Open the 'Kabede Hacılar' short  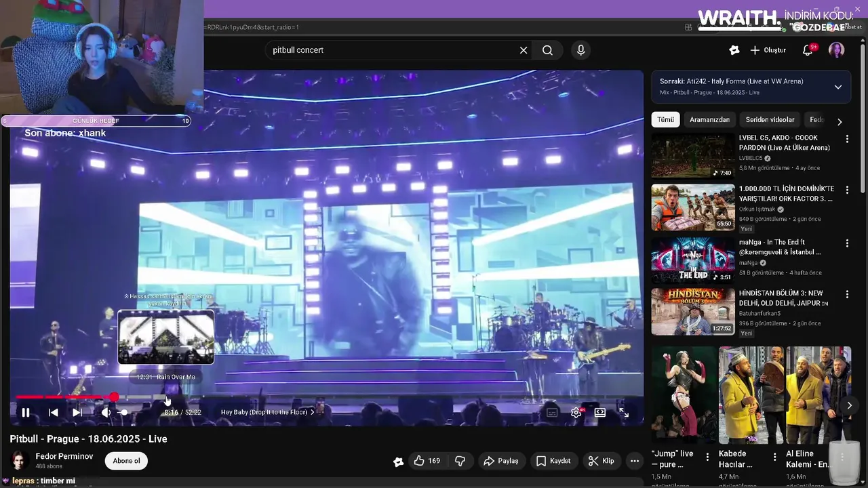[x=751, y=395]
